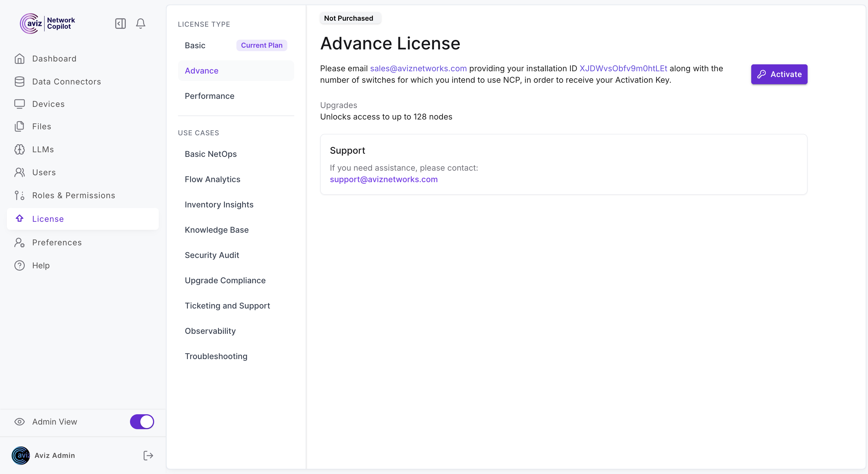Click the sales@aviznetworks.com email link
The image size is (868, 474).
pos(418,68)
